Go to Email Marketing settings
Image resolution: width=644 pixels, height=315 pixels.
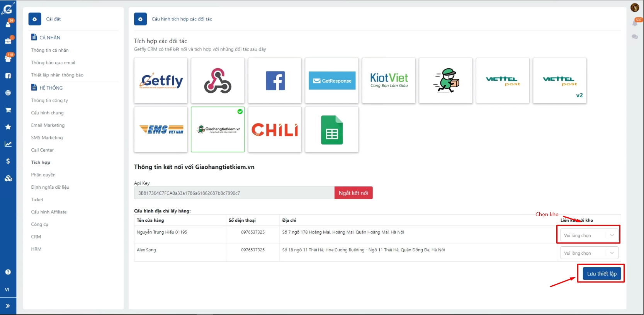click(48, 125)
